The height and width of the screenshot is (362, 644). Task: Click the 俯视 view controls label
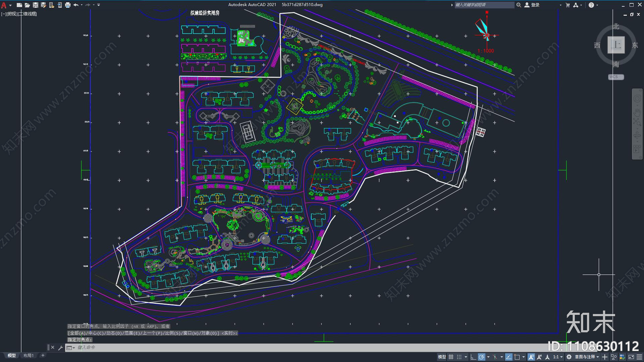[x=12, y=14]
